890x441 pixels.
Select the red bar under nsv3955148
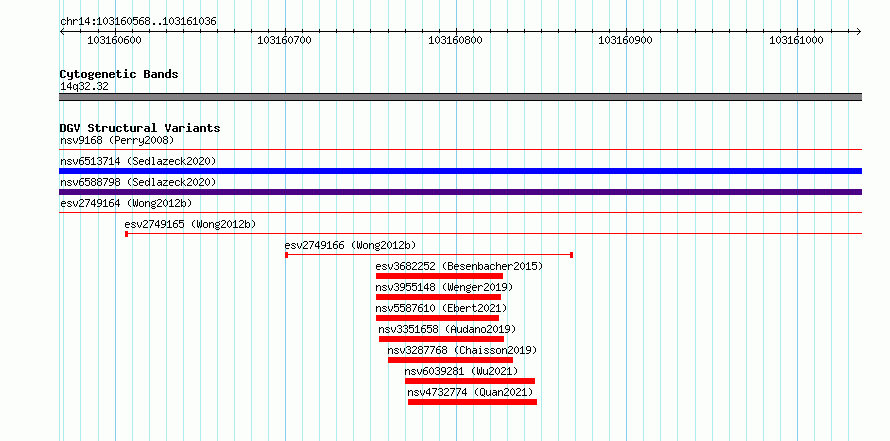tap(438, 297)
